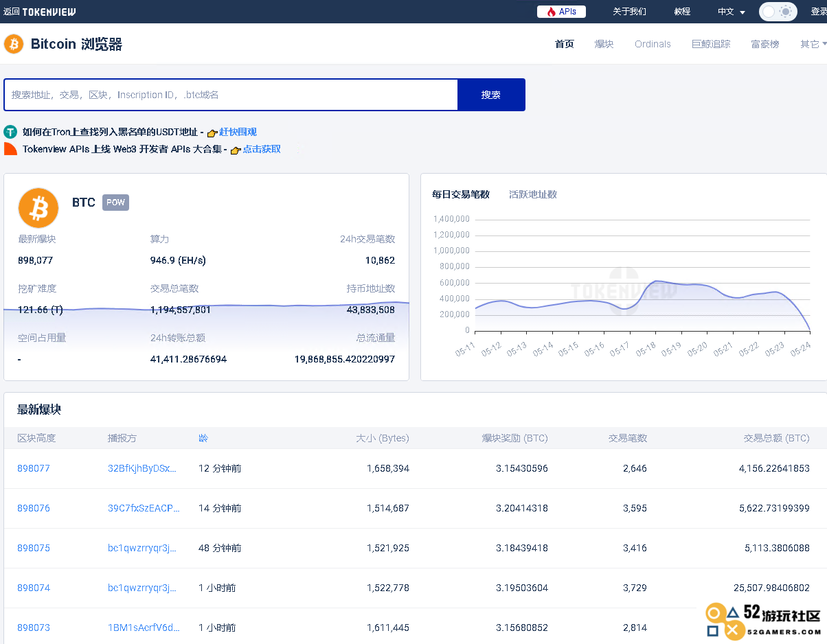827x644 pixels.
Task: Open 教程 in the top bar
Action: (682, 12)
